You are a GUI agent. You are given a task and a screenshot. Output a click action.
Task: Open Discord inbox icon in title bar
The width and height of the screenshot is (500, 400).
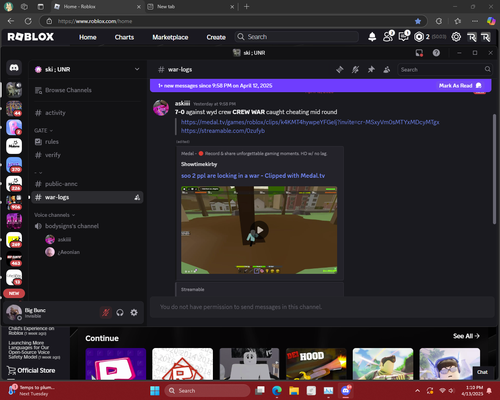point(419,53)
